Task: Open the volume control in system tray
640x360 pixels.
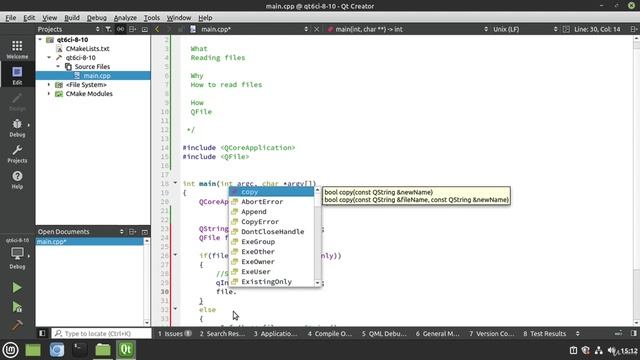Action: point(612,351)
